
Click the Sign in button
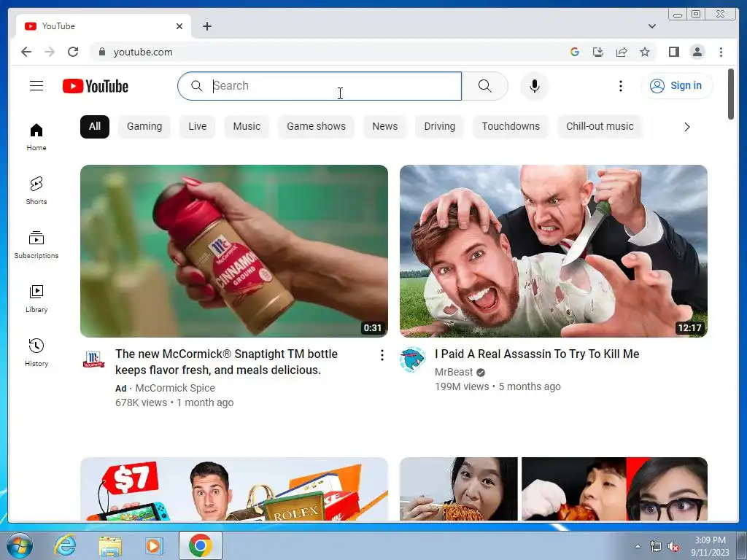(677, 86)
